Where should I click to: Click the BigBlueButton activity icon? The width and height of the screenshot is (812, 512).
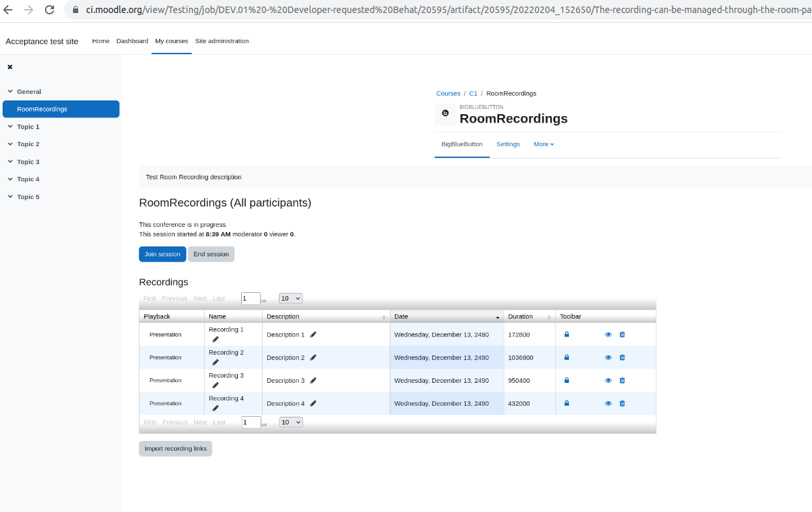pyautogui.click(x=446, y=113)
